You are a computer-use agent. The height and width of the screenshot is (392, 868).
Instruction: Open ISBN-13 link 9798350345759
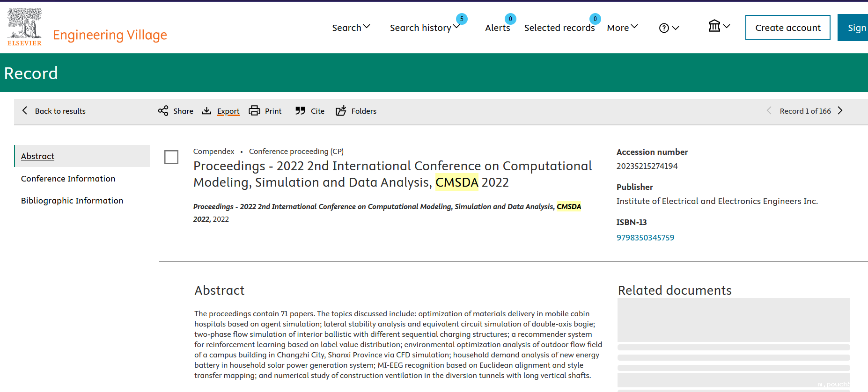point(645,238)
